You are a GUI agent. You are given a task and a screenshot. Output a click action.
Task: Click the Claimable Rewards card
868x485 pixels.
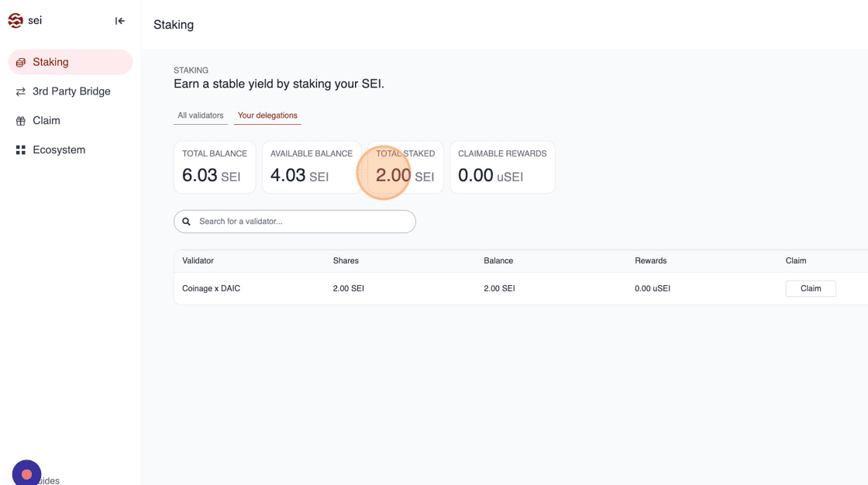[502, 167]
